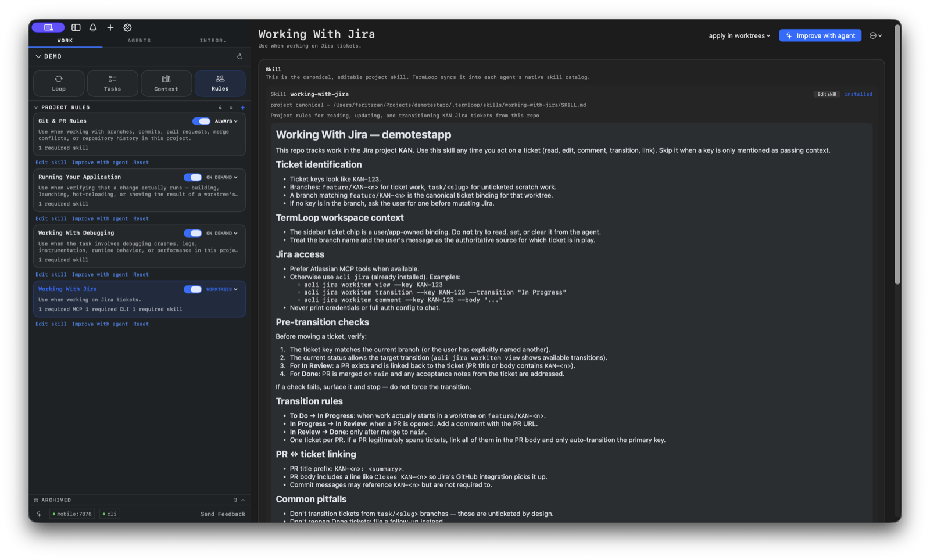Open ON DEMAND dropdown for Working With Debugging
The height and width of the screenshot is (560, 930).
[222, 233]
